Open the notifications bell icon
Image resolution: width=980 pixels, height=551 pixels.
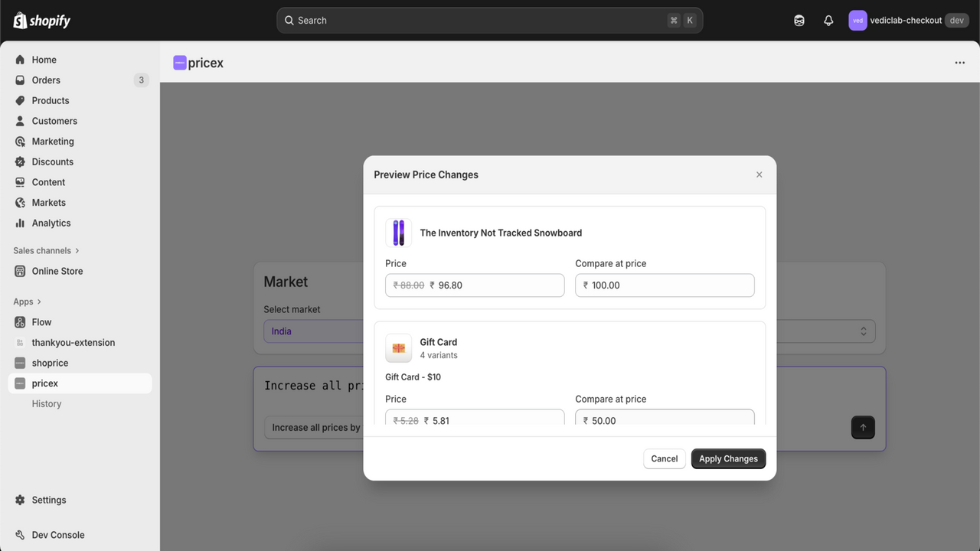(828, 21)
